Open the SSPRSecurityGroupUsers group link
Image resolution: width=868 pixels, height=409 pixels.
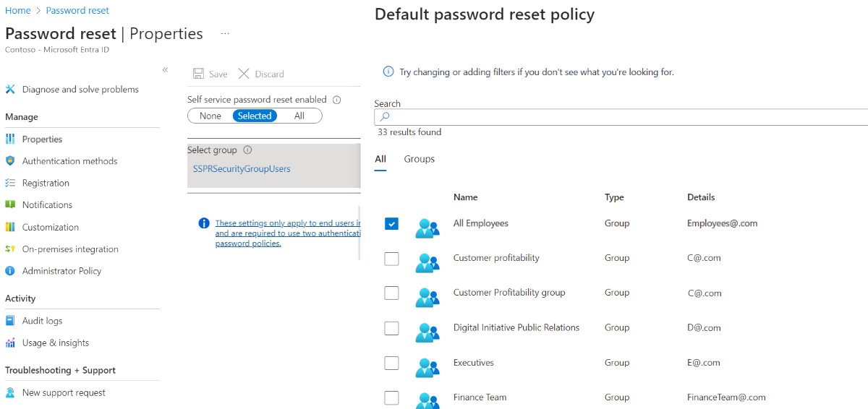click(x=242, y=169)
